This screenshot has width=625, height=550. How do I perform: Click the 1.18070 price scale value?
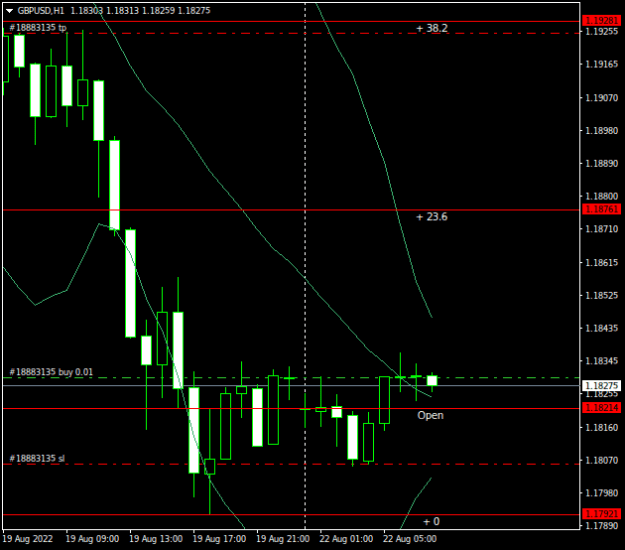pyautogui.click(x=601, y=460)
